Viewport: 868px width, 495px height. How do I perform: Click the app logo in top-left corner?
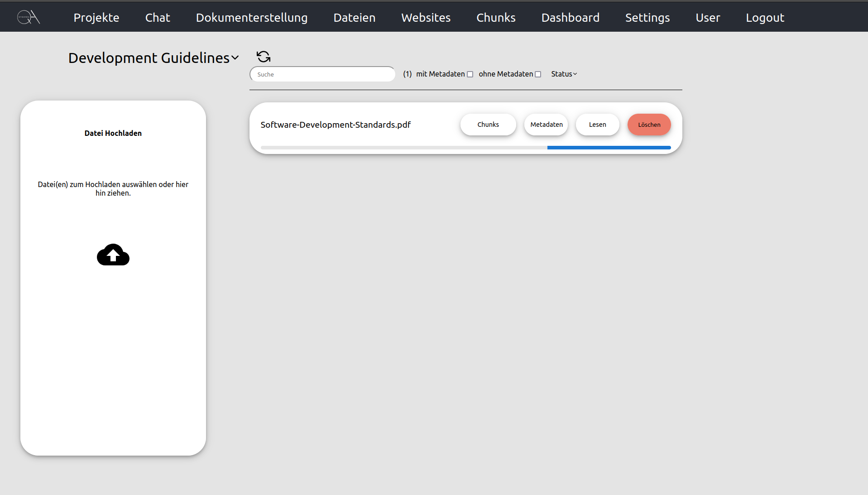[x=29, y=17]
